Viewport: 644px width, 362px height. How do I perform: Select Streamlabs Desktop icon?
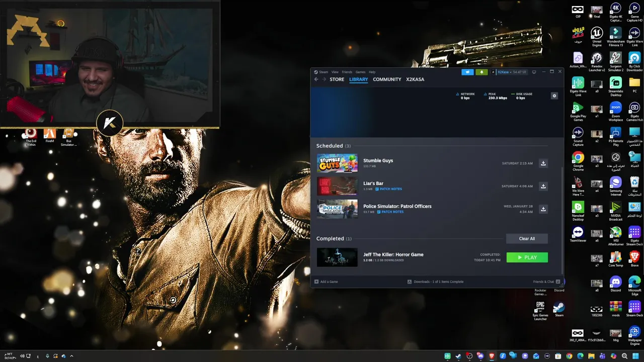615,86
